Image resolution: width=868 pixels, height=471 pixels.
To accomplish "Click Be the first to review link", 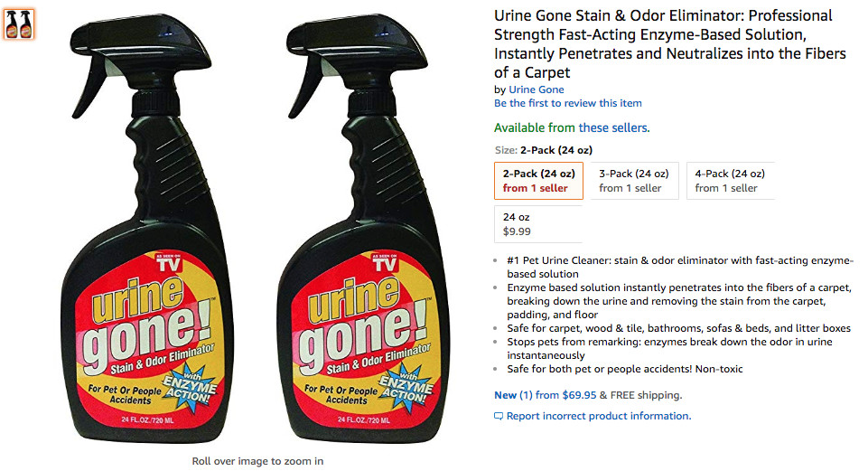I will (x=568, y=103).
